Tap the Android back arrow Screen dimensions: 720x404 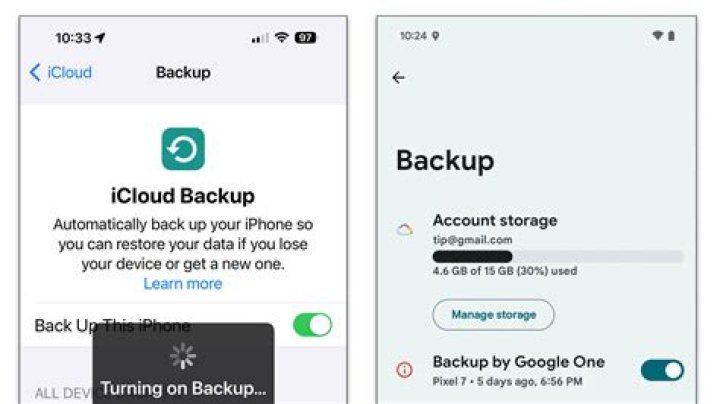[x=399, y=78]
